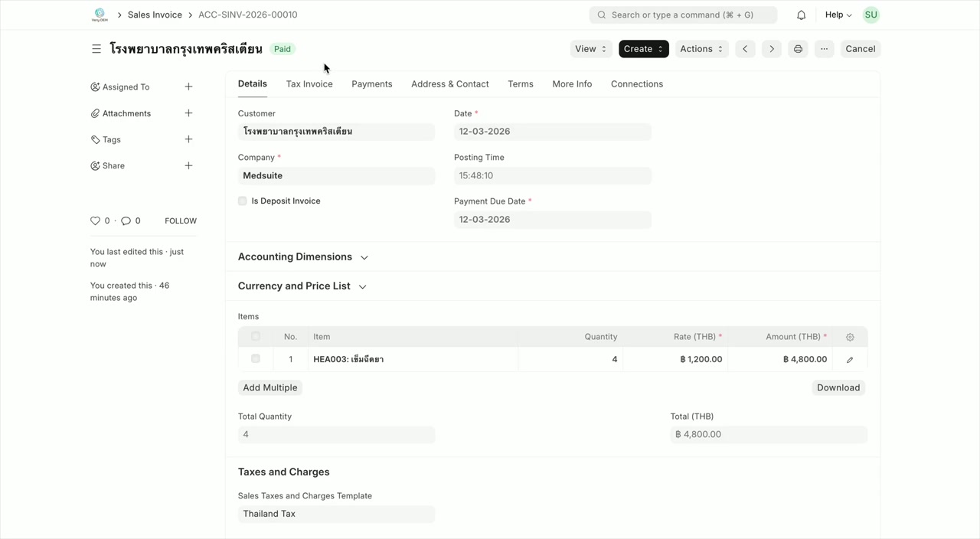Share the invoice via the Share icon
Image resolution: width=980 pixels, height=539 pixels.
[94, 165]
